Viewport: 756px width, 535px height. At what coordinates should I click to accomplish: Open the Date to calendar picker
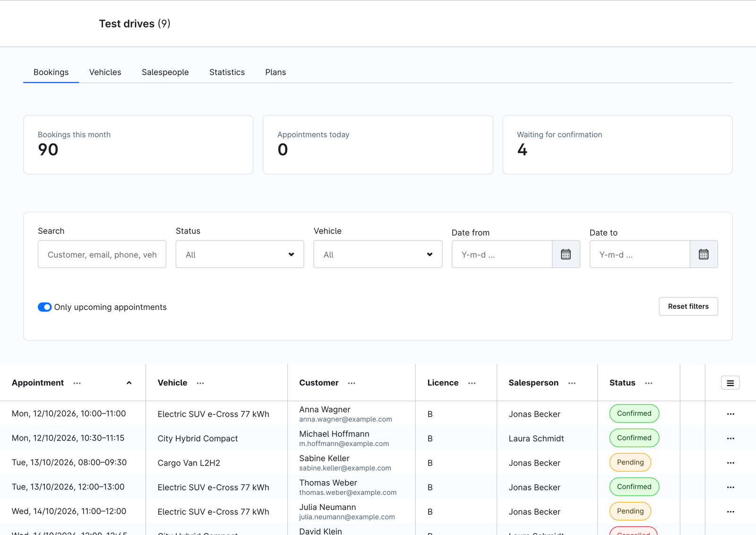click(704, 254)
